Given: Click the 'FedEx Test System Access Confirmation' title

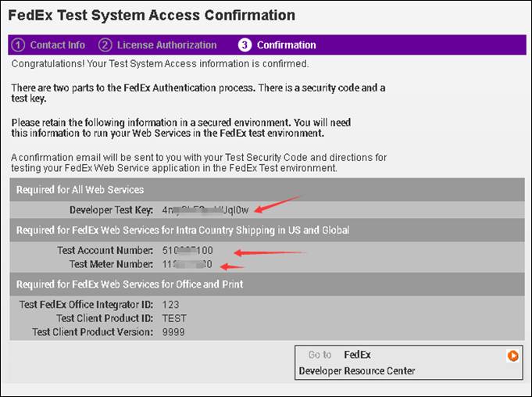Looking at the screenshot, I should [x=152, y=16].
